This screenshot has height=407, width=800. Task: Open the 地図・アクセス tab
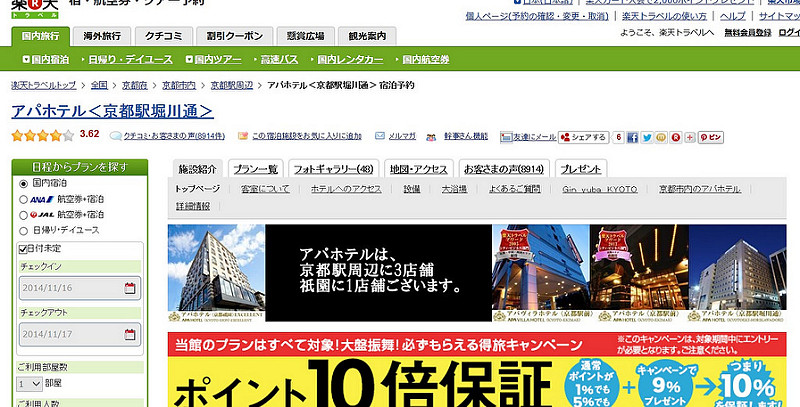[418, 169]
